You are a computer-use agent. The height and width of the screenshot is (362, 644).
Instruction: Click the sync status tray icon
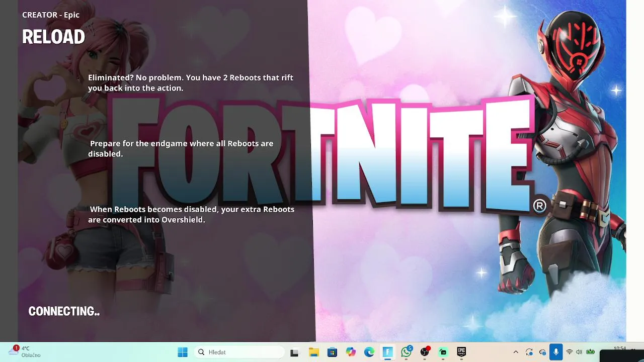(529, 352)
